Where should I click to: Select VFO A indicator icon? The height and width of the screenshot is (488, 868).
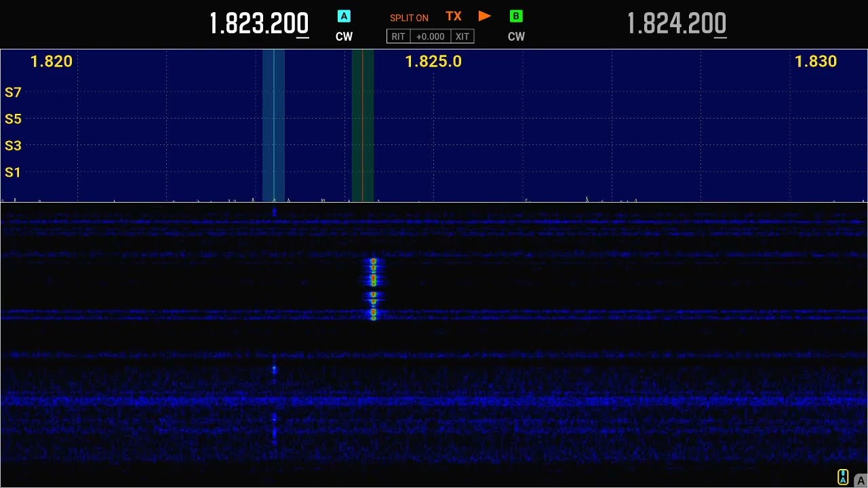344,16
